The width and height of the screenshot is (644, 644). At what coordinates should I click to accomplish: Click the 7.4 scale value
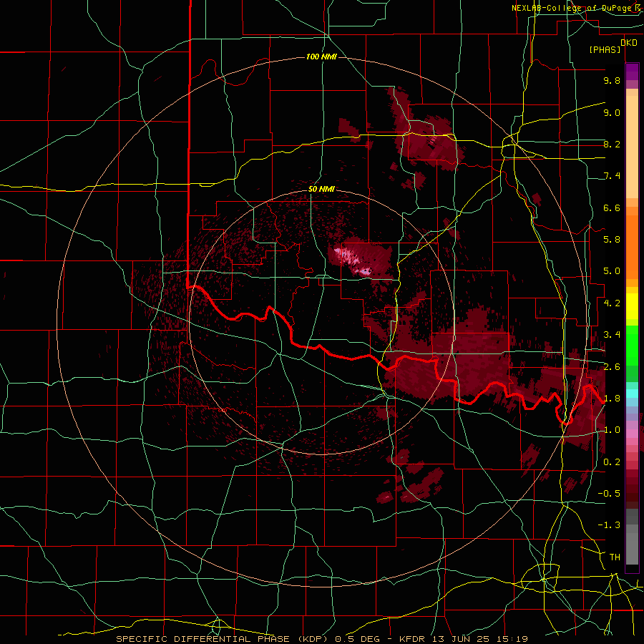coord(612,176)
